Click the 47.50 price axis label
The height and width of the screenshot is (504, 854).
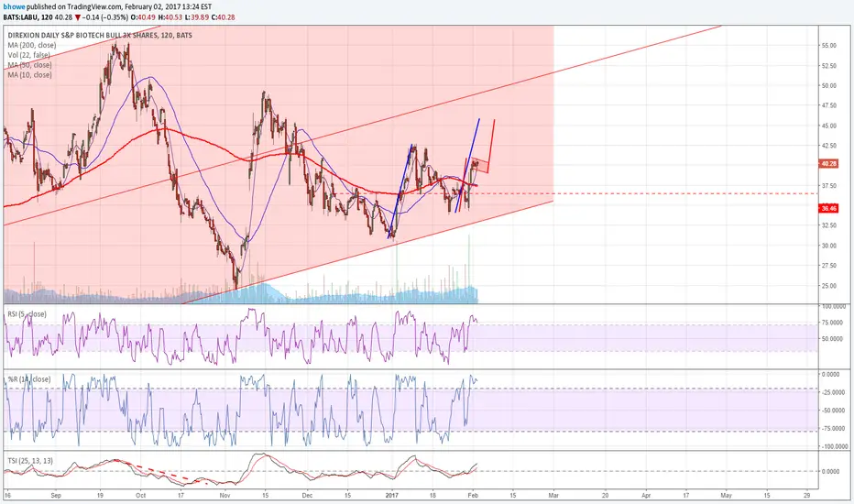pyautogui.click(x=829, y=105)
